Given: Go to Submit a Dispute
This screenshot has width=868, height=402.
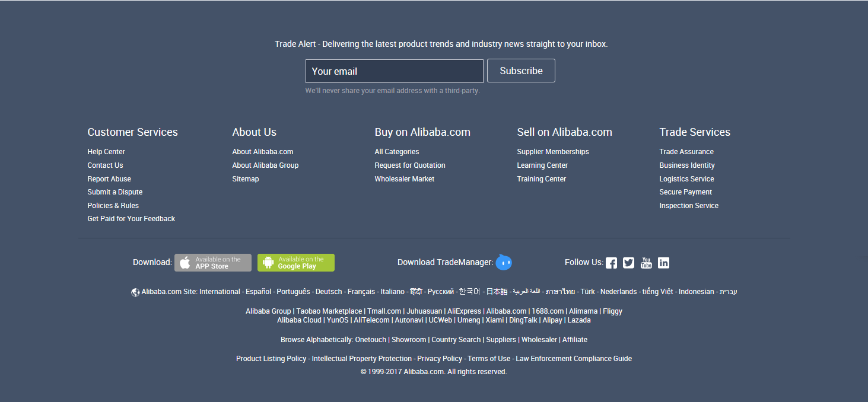Looking at the screenshot, I should pyautogui.click(x=115, y=192).
